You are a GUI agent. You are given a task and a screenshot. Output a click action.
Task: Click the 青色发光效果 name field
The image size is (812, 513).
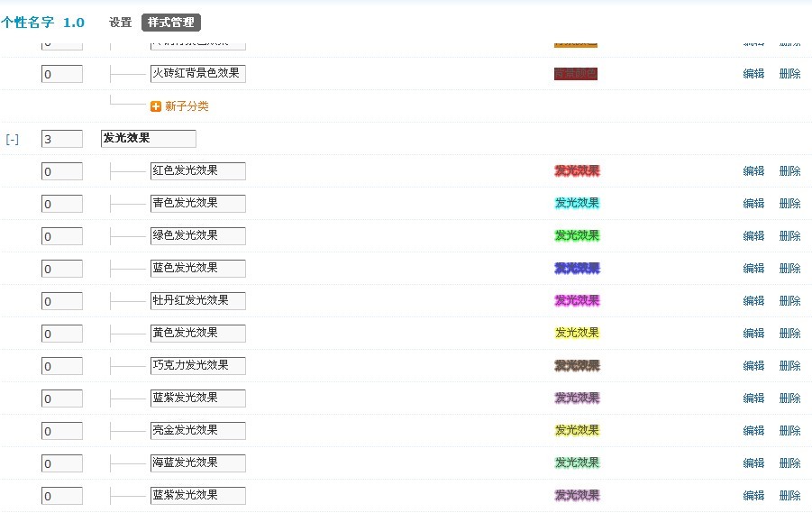198,203
